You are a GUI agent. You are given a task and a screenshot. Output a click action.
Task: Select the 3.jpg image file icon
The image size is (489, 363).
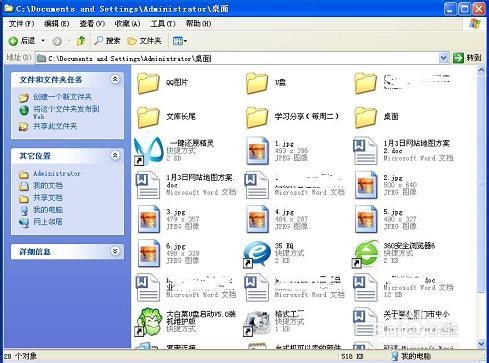149,219
